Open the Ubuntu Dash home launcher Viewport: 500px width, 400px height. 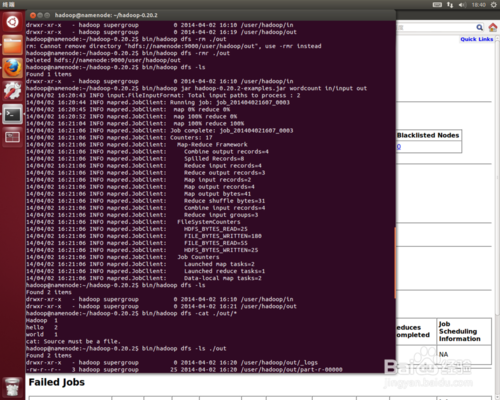12,22
